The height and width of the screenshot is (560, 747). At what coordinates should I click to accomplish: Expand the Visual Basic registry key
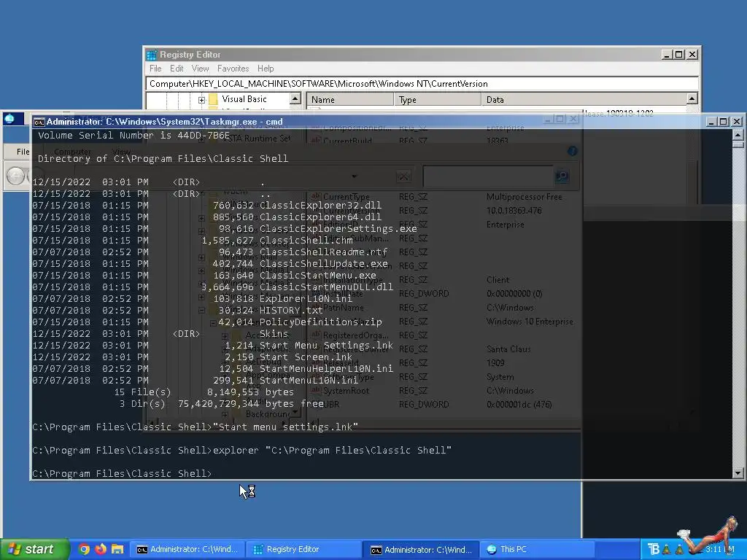pyautogui.click(x=201, y=100)
